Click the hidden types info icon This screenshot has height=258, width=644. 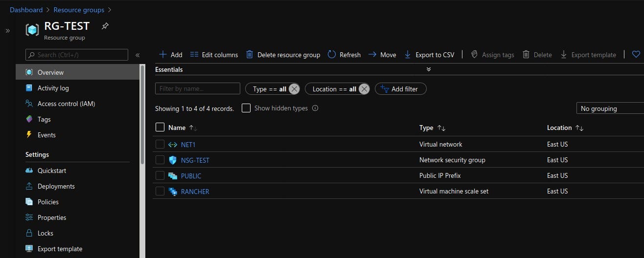pyautogui.click(x=315, y=108)
